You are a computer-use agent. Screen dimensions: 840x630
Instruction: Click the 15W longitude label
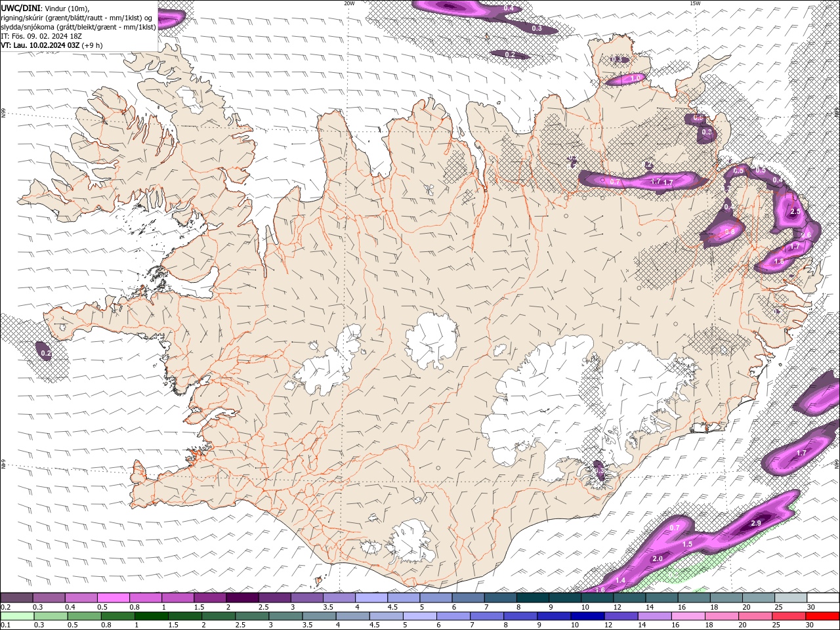(x=695, y=3)
